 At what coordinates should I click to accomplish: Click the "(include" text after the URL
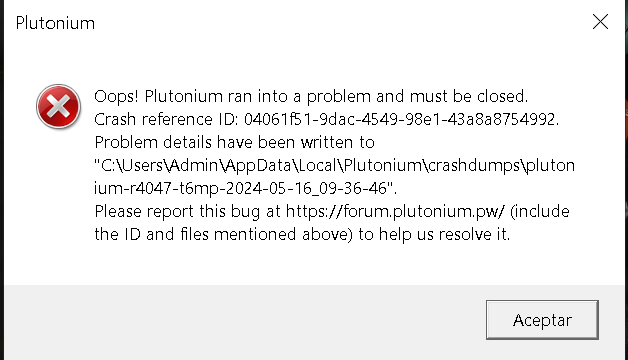pyautogui.click(x=540, y=211)
